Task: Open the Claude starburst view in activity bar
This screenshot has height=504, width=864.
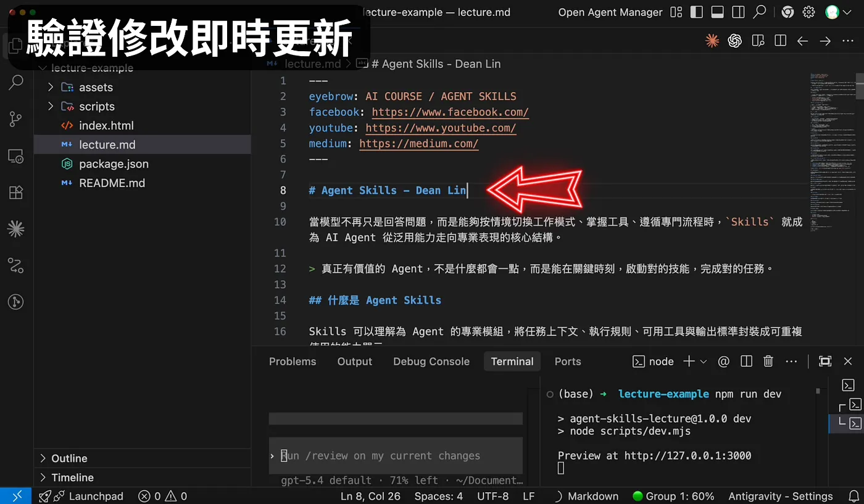Action: pos(16,229)
